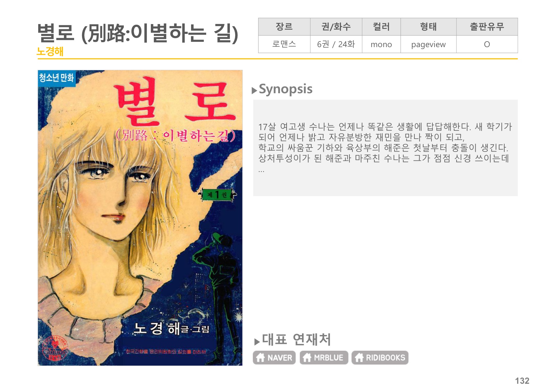
Task: Open the MRBLUE serialization link
Action: click(x=324, y=358)
